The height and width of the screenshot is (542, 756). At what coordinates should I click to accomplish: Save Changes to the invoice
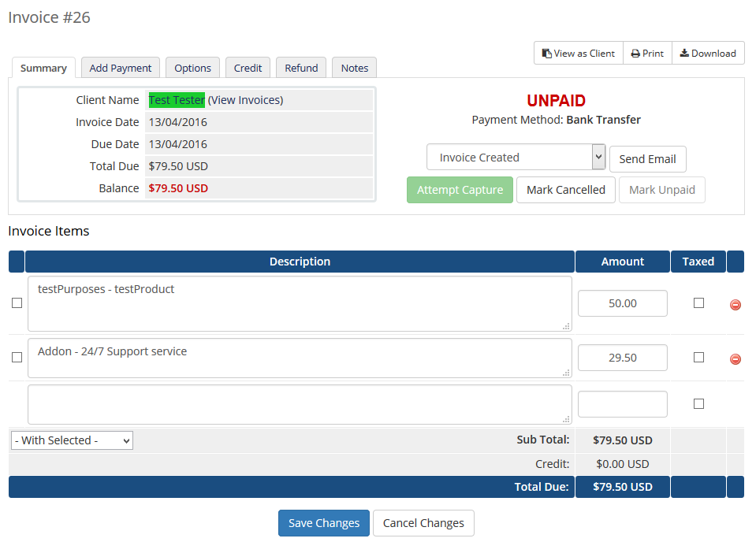pyautogui.click(x=324, y=523)
